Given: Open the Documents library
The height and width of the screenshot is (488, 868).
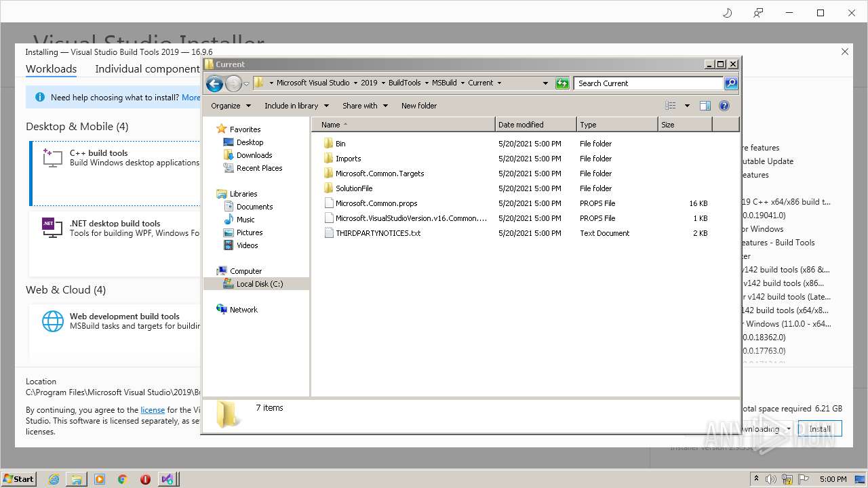Looking at the screenshot, I should (x=254, y=207).
